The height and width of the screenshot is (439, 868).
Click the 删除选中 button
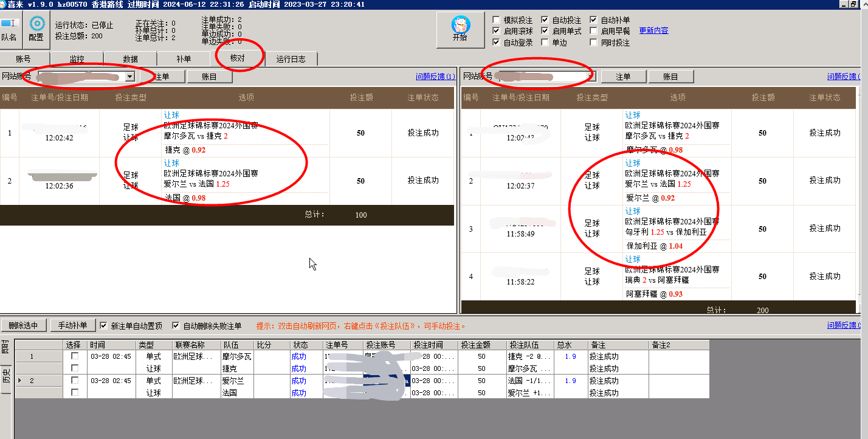click(24, 325)
